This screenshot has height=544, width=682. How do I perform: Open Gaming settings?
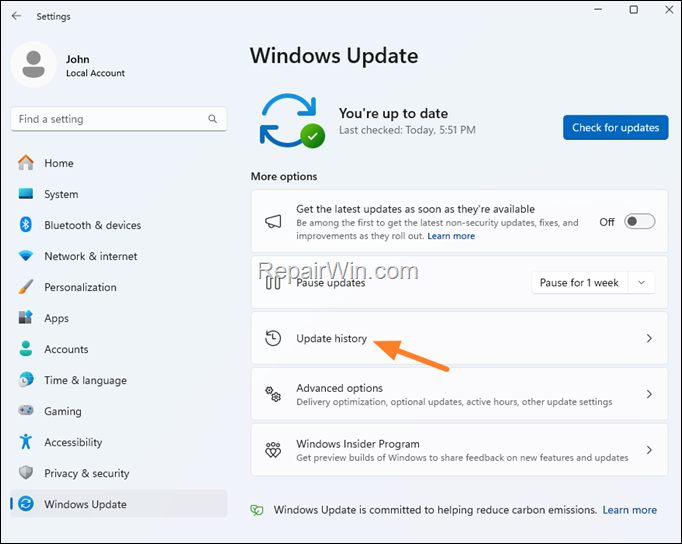click(119, 411)
